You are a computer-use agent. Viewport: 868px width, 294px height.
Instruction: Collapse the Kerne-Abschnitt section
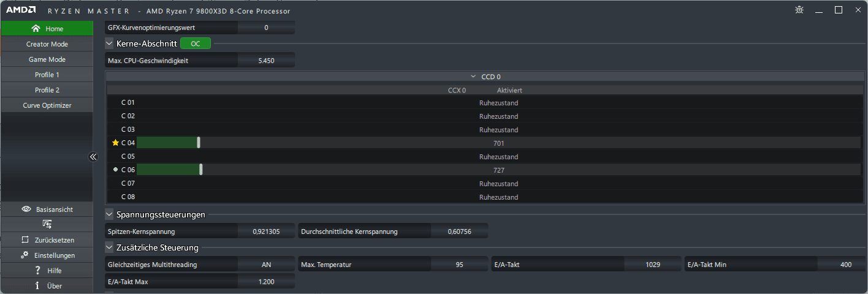point(109,43)
